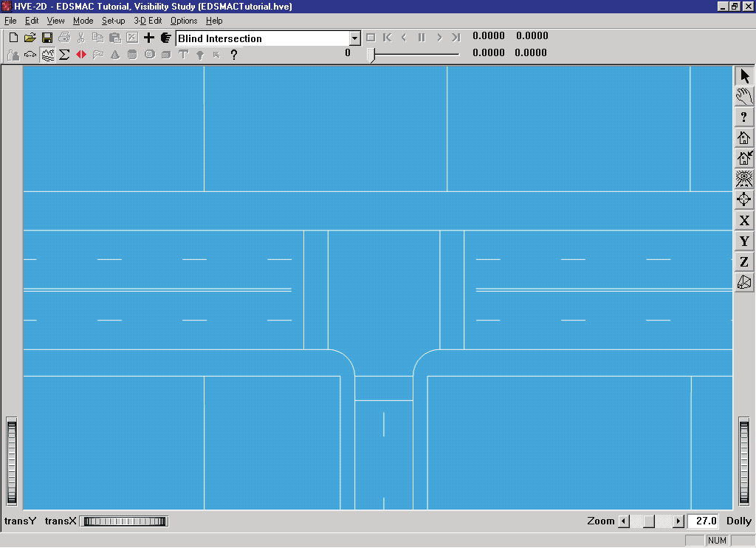Align view to X axis
This screenshot has width=756, height=548.
pyautogui.click(x=744, y=220)
